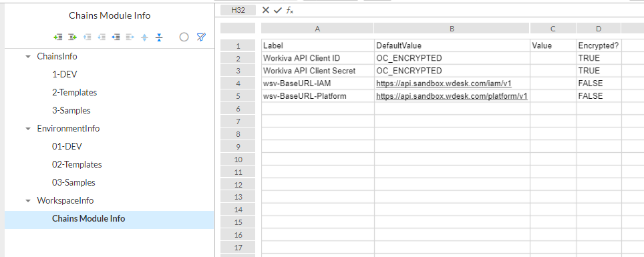Select row 6 header
644x257 pixels.
click(238, 109)
